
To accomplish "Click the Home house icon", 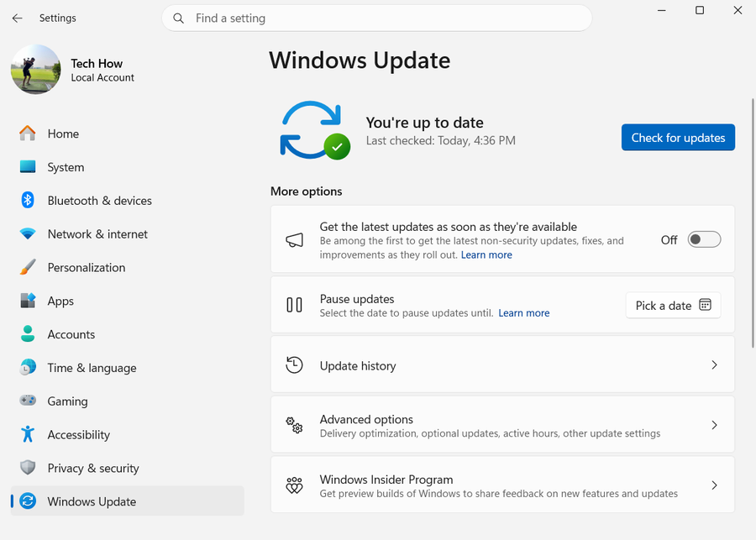I will coord(28,133).
